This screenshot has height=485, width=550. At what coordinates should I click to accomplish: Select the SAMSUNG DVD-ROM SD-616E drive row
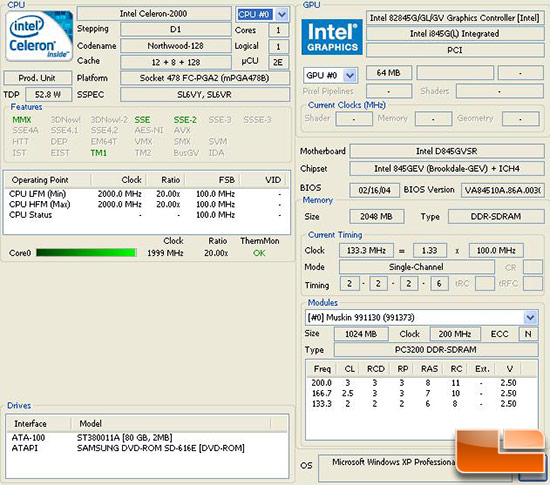pyautogui.click(x=147, y=448)
